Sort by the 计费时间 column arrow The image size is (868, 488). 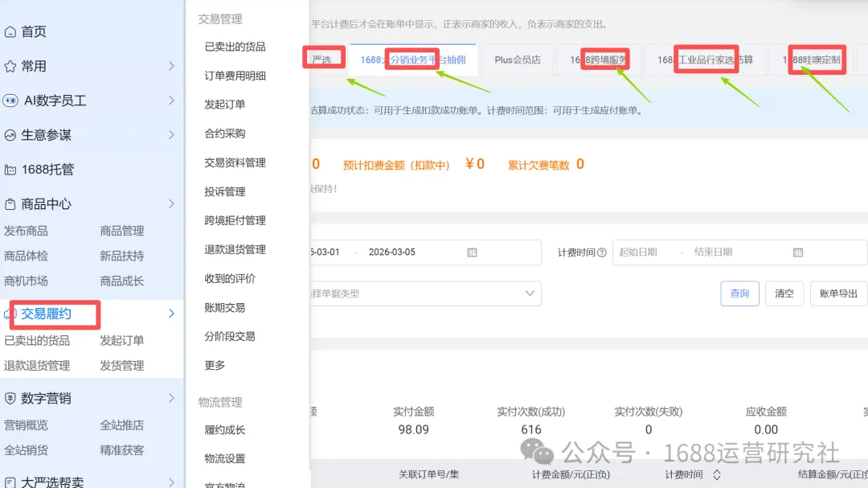click(x=717, y=474)
